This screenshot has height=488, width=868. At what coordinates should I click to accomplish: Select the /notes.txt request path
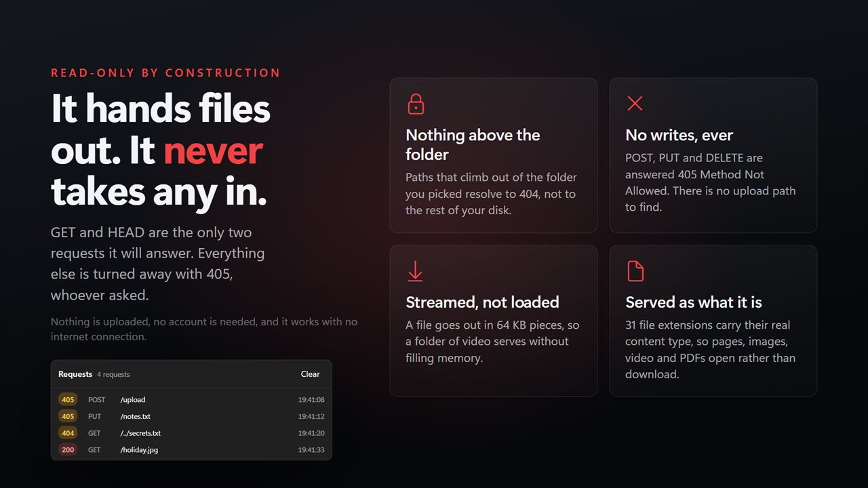pyautogui.click(x=135, y=416)
